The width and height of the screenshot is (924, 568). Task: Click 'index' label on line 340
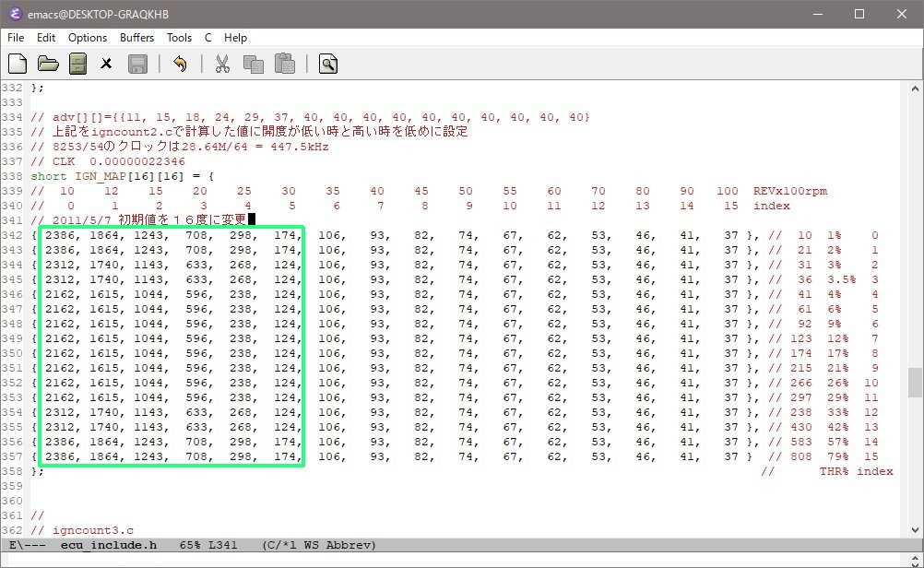click(771, 206)
